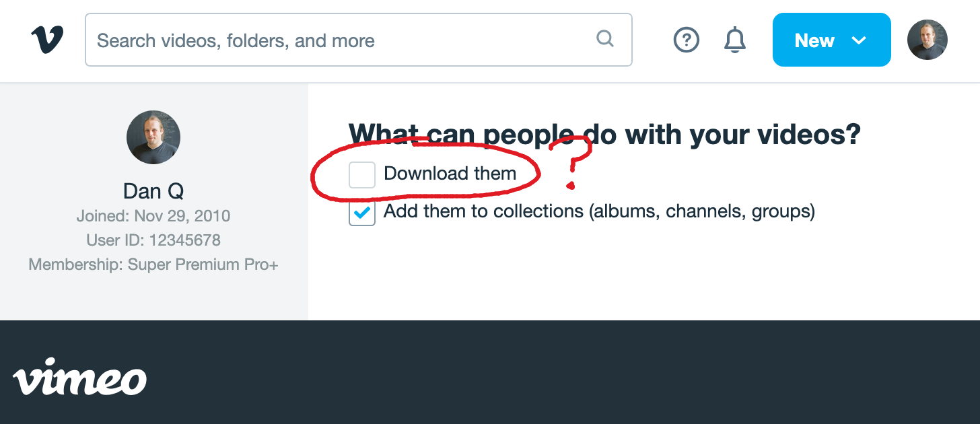Click the "Dan Q" profile name
This screenshot has height=424, width=980.
(x=153, y=191)
